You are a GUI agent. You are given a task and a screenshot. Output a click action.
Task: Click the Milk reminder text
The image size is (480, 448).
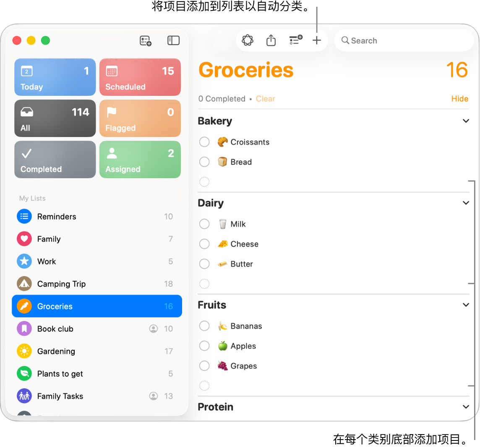pyautogui.click(x=238, y=224)
